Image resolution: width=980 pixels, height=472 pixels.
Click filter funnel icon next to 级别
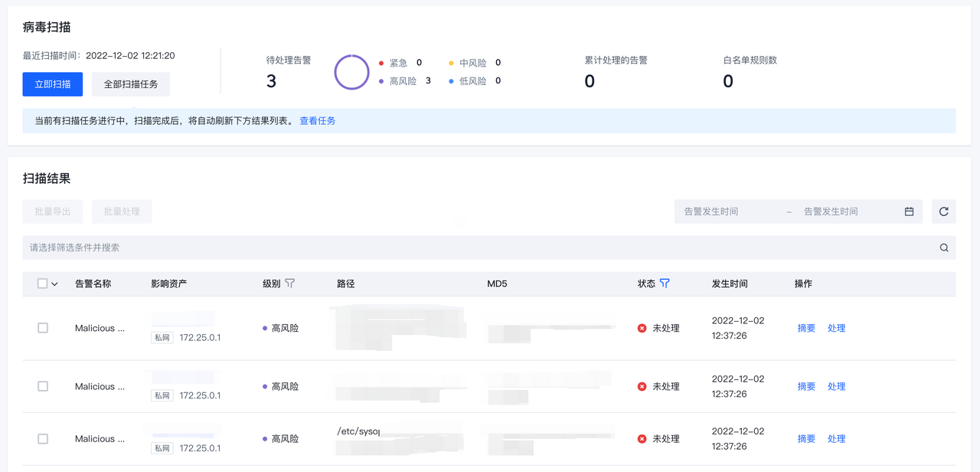[289, 284]
